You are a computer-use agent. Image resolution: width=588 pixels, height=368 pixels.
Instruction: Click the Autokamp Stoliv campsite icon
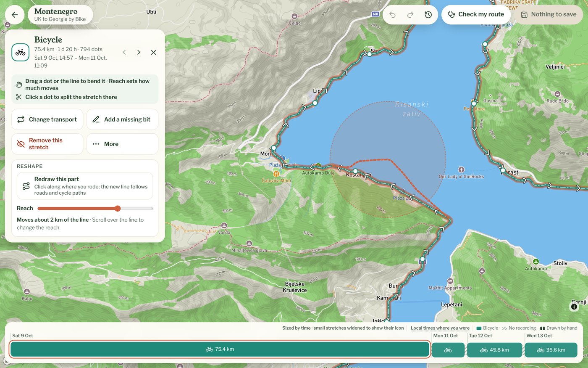click(x=536, y=262)
